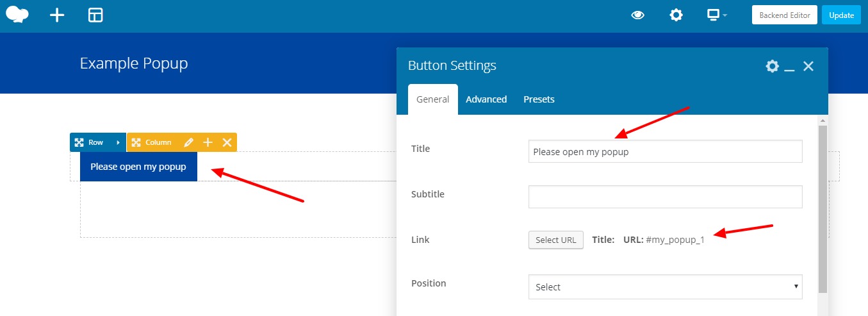Click the cloud logo icon in top bar
This screenshot has height=316, width=868.
click(x=17, y=15)
